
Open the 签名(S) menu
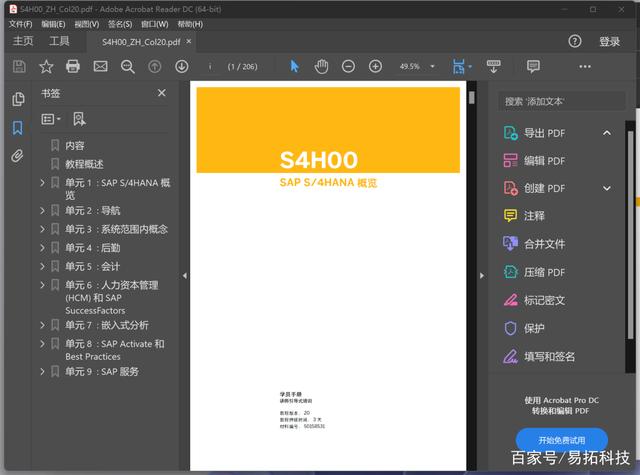point(120,24)
